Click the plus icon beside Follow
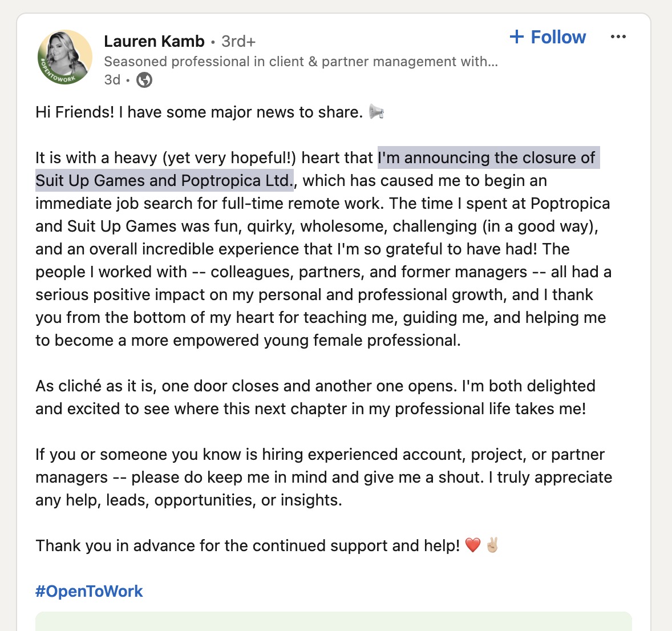This screenshot has height=631, width=672. point(517,37)
